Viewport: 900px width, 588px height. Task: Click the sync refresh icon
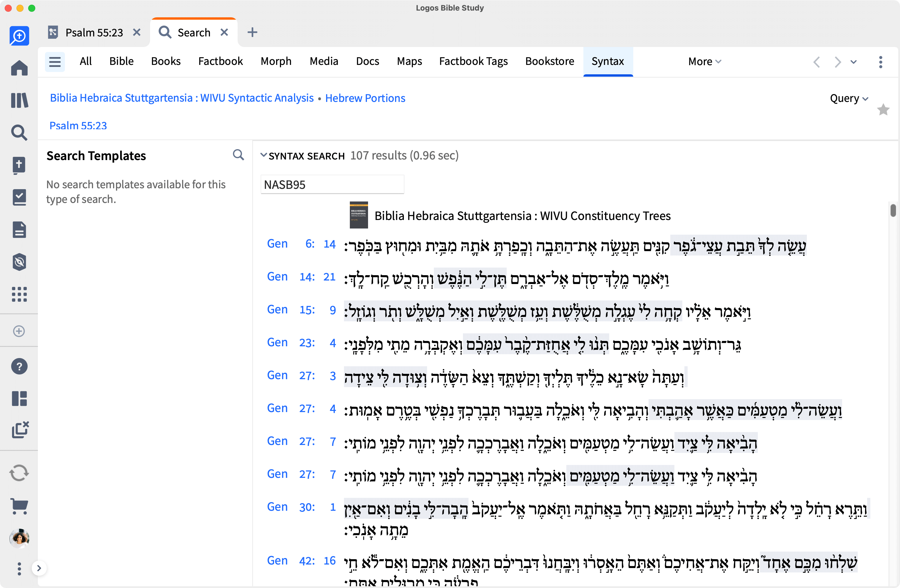19,473
